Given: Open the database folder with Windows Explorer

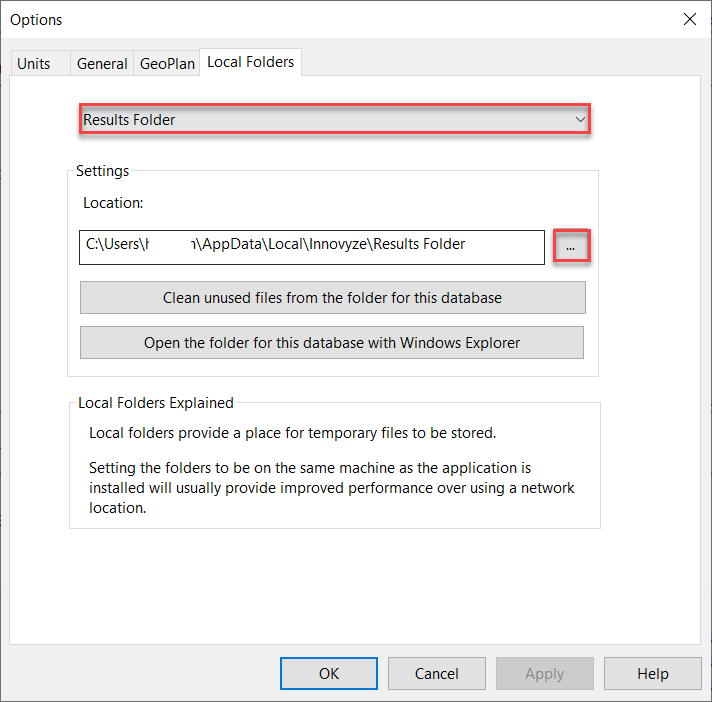Looking at the screenshot, I should pyautogui.click(x=332, y=343).
